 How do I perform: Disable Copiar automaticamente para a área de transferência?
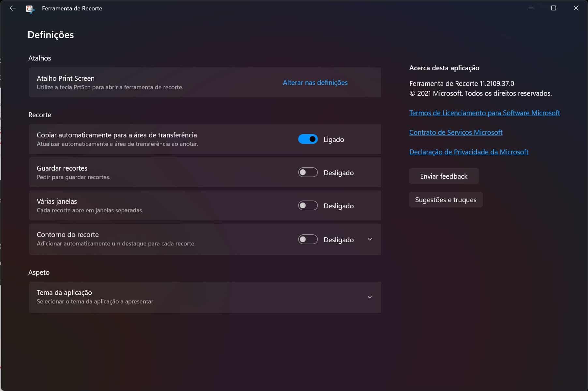(308, 139)
